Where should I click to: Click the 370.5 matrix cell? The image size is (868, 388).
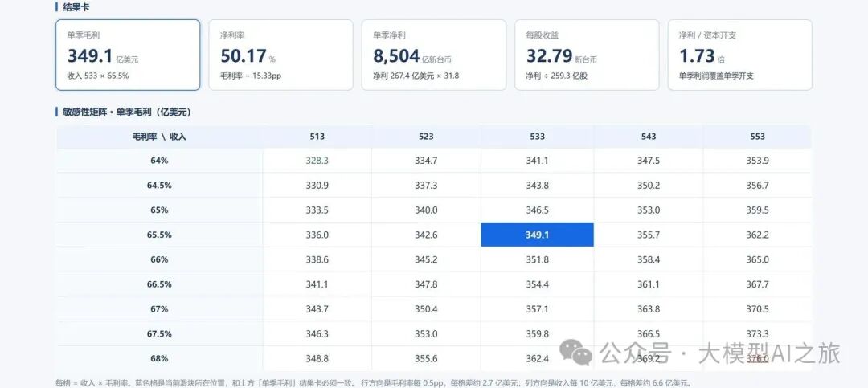(757, 308)
